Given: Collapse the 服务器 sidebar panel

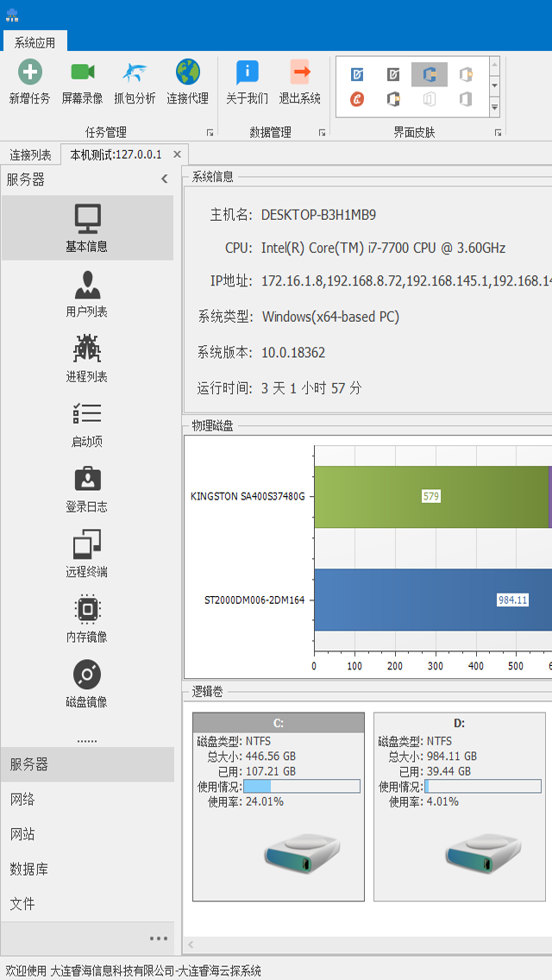Looking at the screenshot, I should pos(164,179).
